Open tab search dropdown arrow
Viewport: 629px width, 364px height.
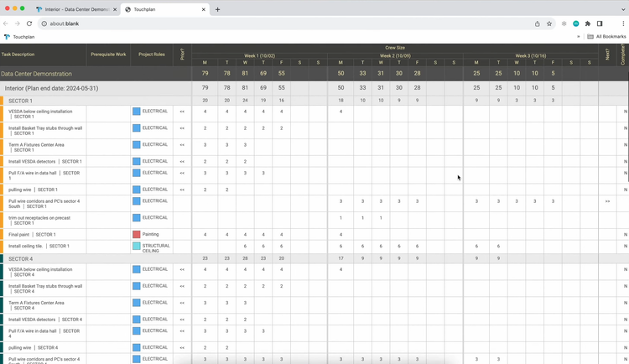point(623,9)
